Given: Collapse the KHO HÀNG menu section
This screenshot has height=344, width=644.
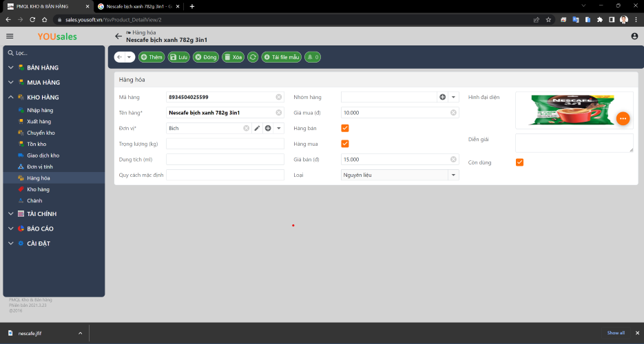Looking at the screenshot, I should (x=11, y=97).
